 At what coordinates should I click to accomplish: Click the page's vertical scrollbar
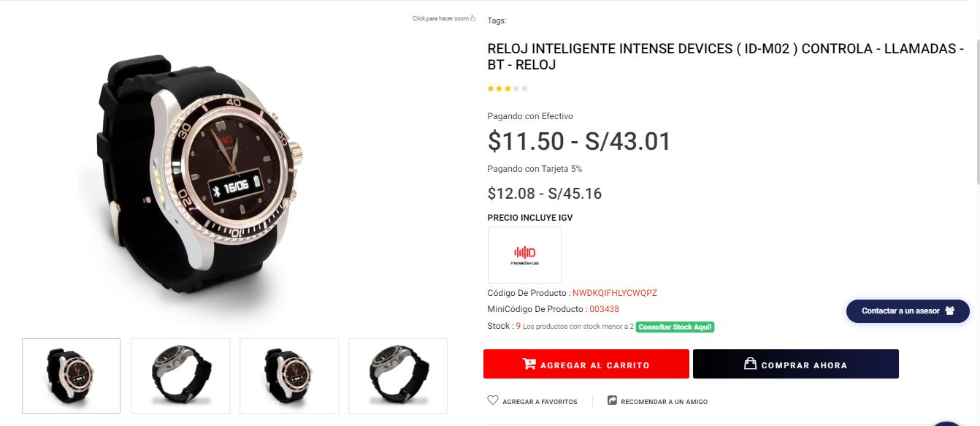pyautogui.click(x=977, y=110)
